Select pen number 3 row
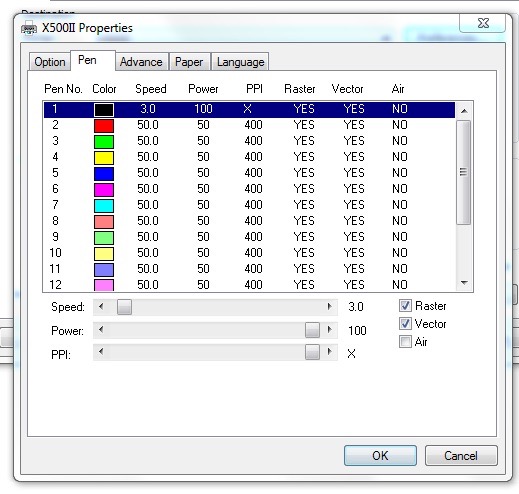Screen dimensions: 519x494 click(249, 141)
